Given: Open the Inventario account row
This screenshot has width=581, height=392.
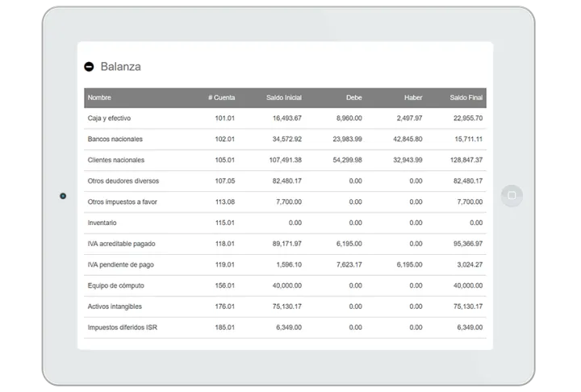Looking at the screenshot, I should [102, 223].
